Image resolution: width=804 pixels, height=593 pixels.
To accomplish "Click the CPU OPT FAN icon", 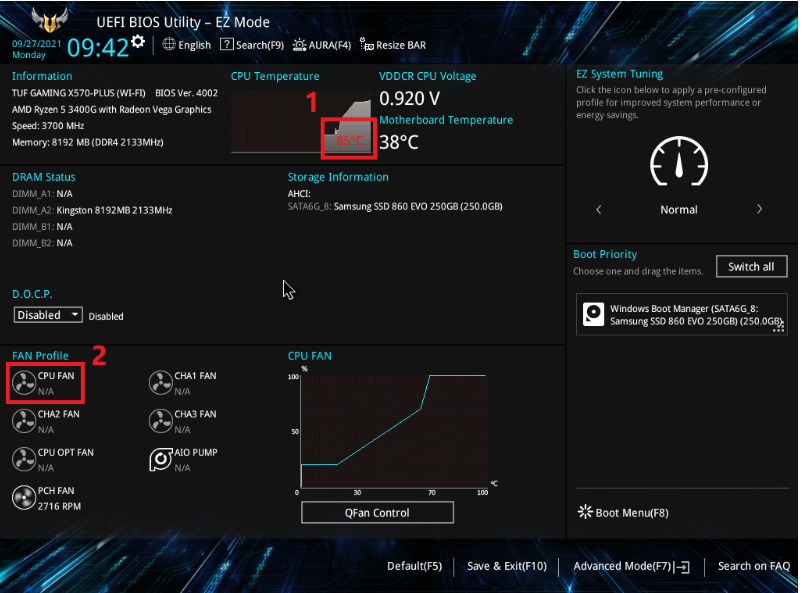I will (x=24, y=459).
